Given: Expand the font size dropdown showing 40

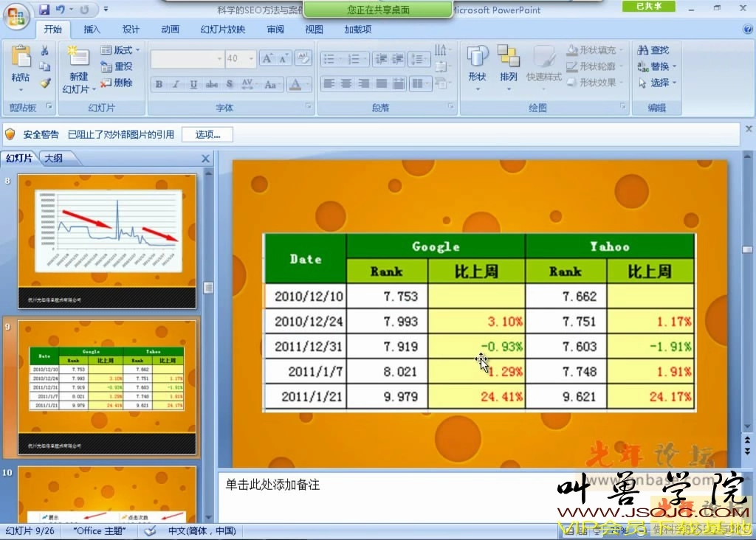Looking at the screenshot, I should coord(250,58).
